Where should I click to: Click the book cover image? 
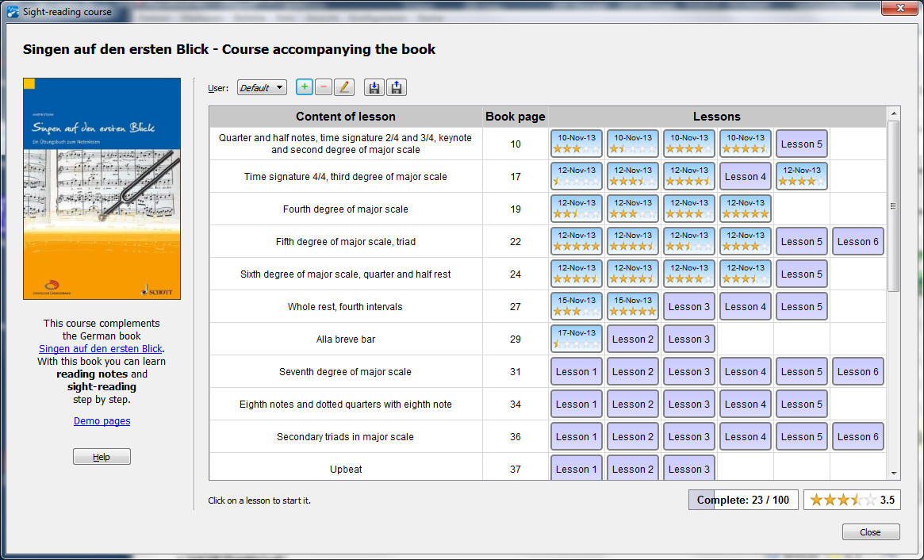tap(102, 189)
